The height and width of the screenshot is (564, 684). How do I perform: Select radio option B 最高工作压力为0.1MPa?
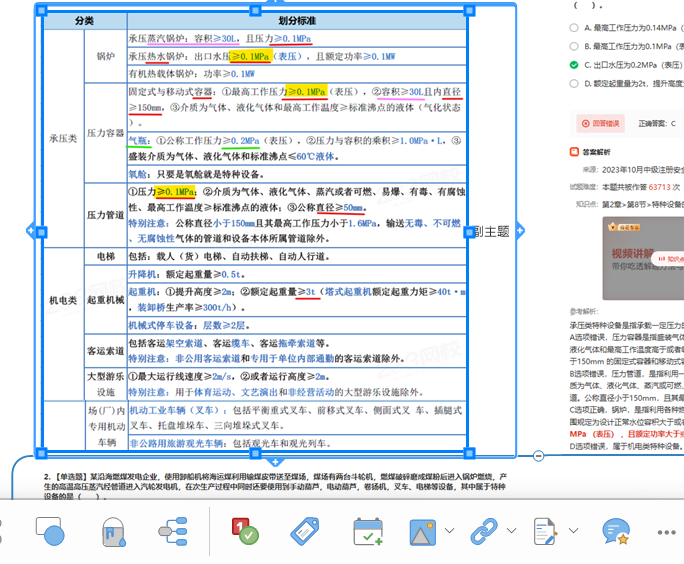click(x=574, y=46)
